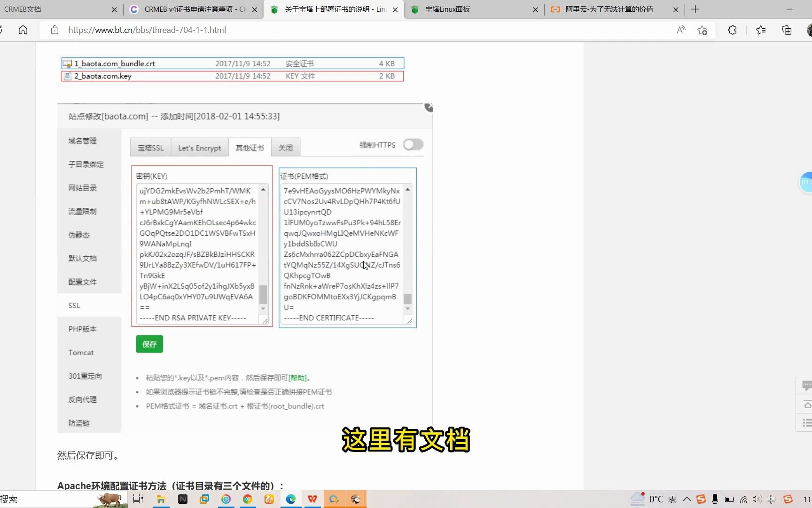Open WPS Office from the taskbar
812x508 pixels.
pos(312,499)
